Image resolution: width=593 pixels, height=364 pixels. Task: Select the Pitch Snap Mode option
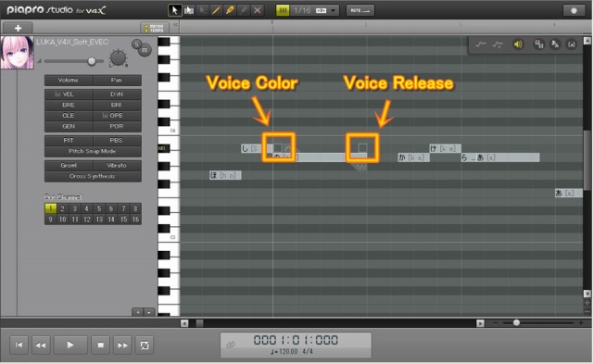(93, 151)
